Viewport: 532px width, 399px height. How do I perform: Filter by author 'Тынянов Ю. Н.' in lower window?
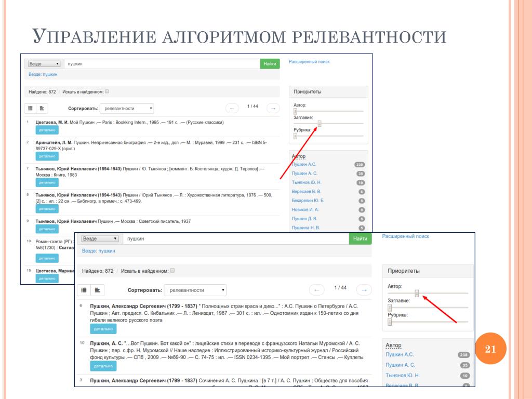pyautogui.click(x=403, y=375)
